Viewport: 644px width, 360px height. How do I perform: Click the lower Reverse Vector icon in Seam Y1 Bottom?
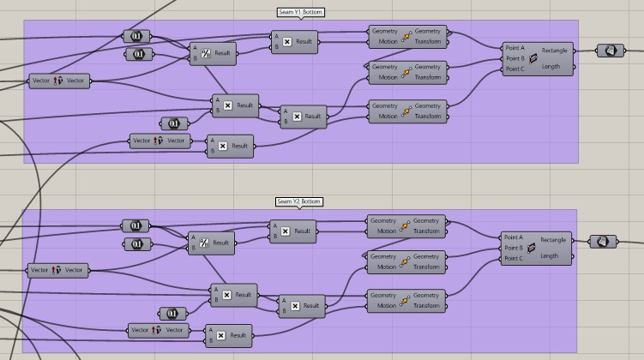[x=158, y=141]
